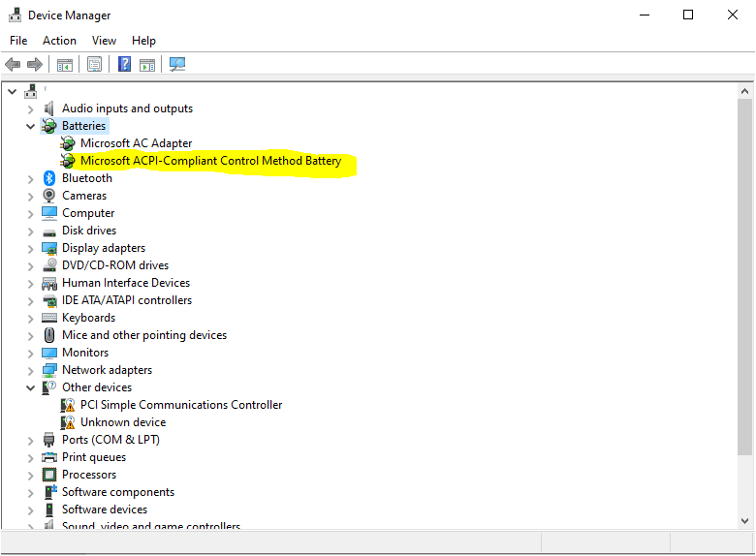This screenshot has width=756, height=556.
Task: Open the Properties toolbar icon
Action: click(x=95, y=64)
